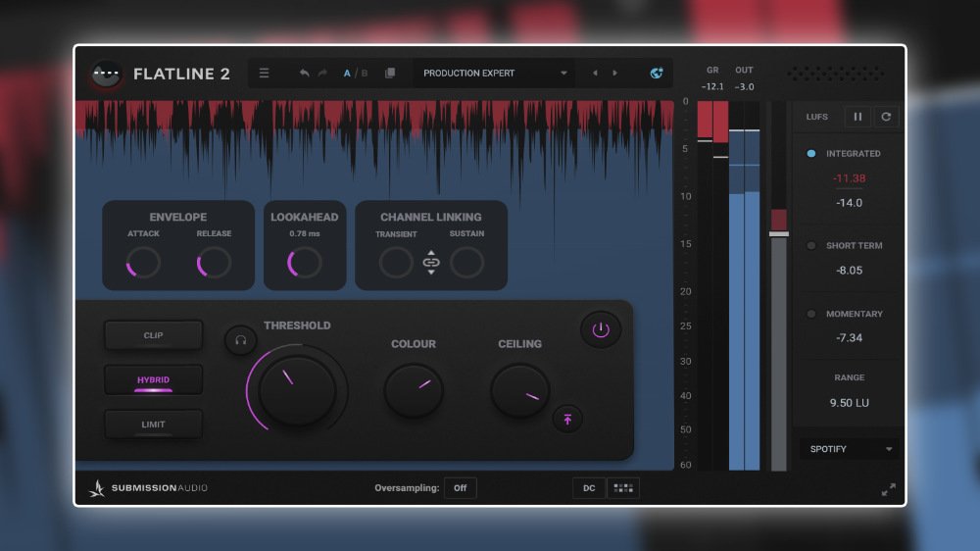Select the MOMENTARY loudness radio button
980x551 pixels.
[811, 314]
